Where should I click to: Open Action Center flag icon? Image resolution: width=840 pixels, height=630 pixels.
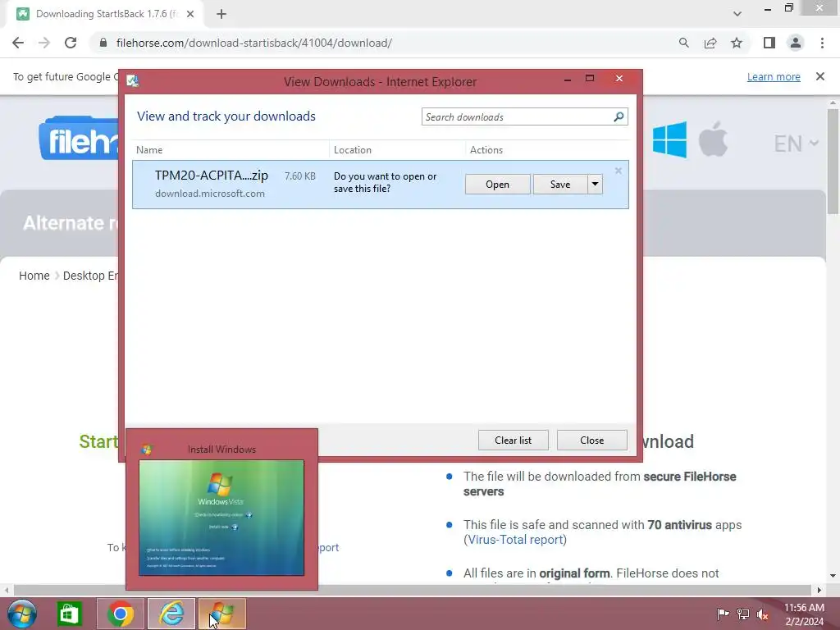pyautogui.click(x=723, y=614)
